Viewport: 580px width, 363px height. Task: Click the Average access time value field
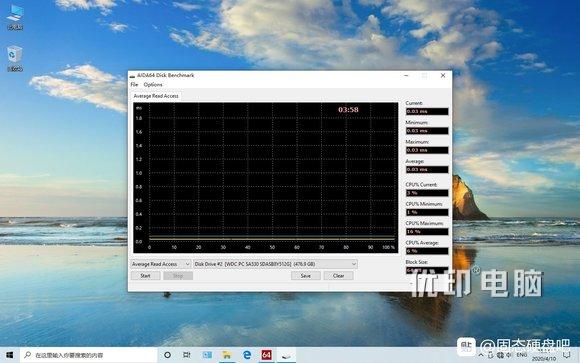(427, 169)
